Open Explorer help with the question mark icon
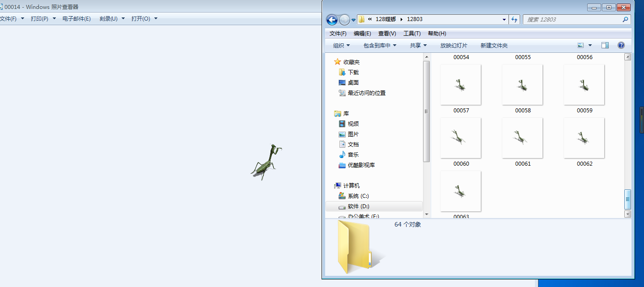 [x=621, y=45]
